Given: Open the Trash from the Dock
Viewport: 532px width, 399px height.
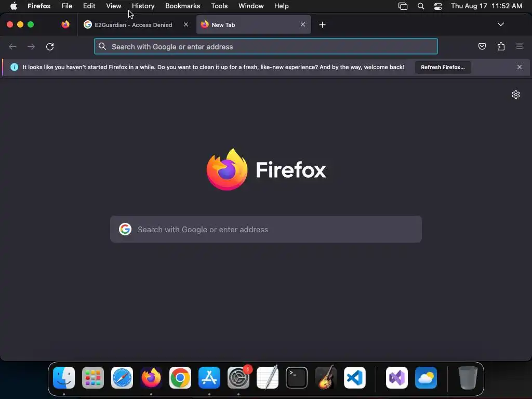Looking at the screenshot, I should [468, 378].
